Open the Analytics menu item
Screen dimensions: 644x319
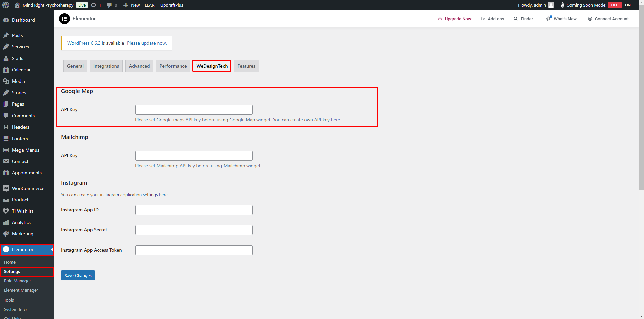click(27, 222)
